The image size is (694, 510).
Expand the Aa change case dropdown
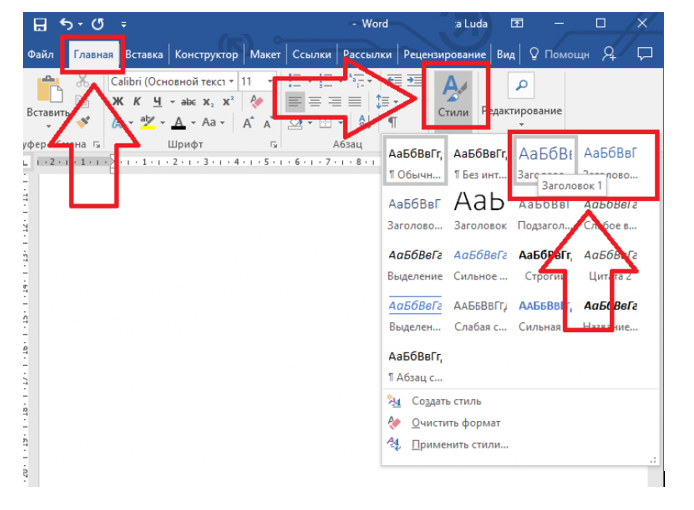click(x=213, y=123)
